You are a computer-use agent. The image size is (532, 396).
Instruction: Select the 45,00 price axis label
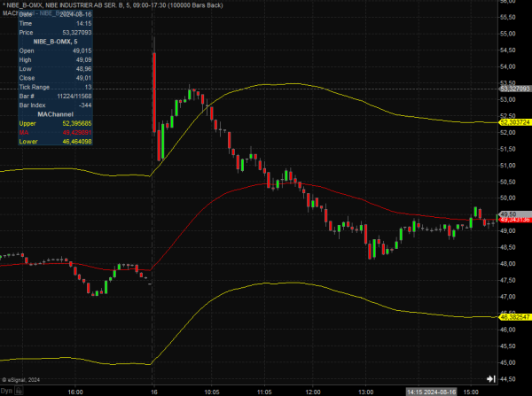click(x=508, y=362)
